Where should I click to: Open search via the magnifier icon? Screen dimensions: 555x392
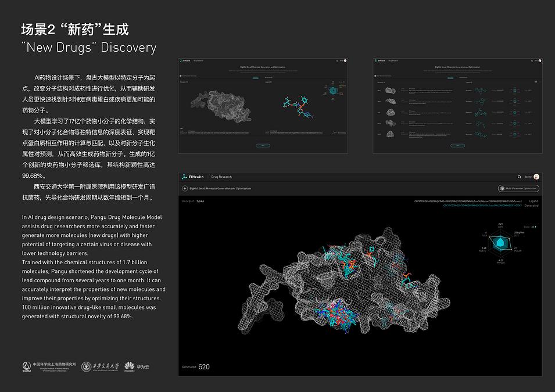519,177
